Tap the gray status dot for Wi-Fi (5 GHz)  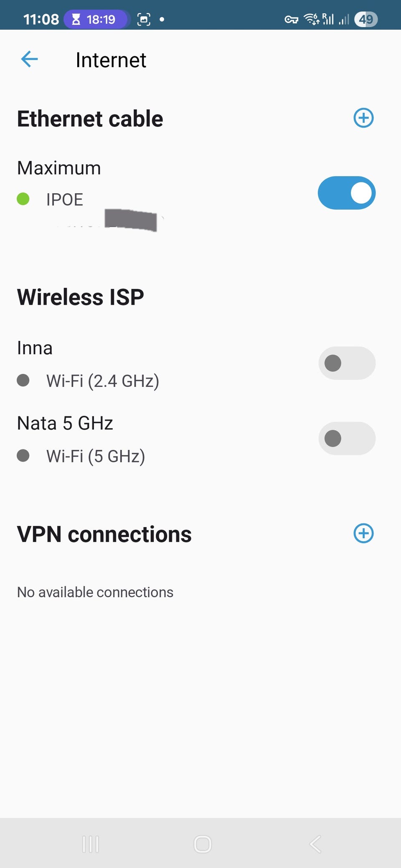point(23,455)
